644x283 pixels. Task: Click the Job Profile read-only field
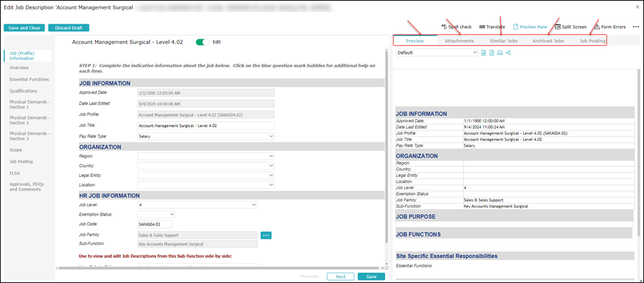pos(206,115)
